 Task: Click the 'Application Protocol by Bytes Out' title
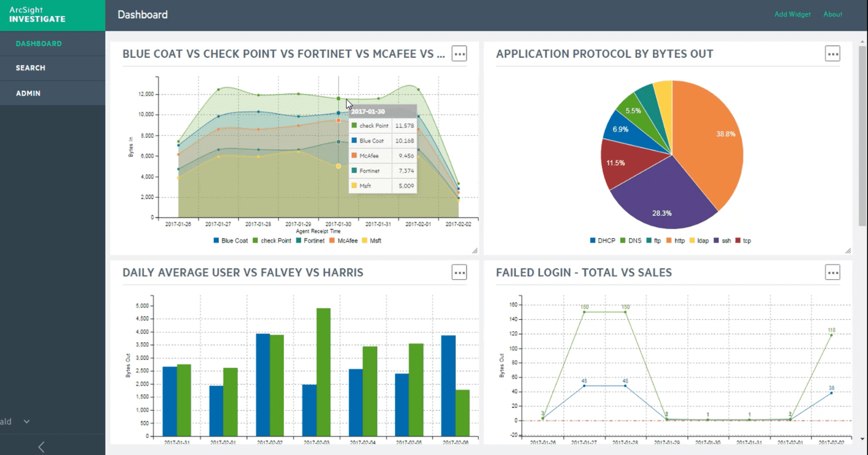[604, 54]
